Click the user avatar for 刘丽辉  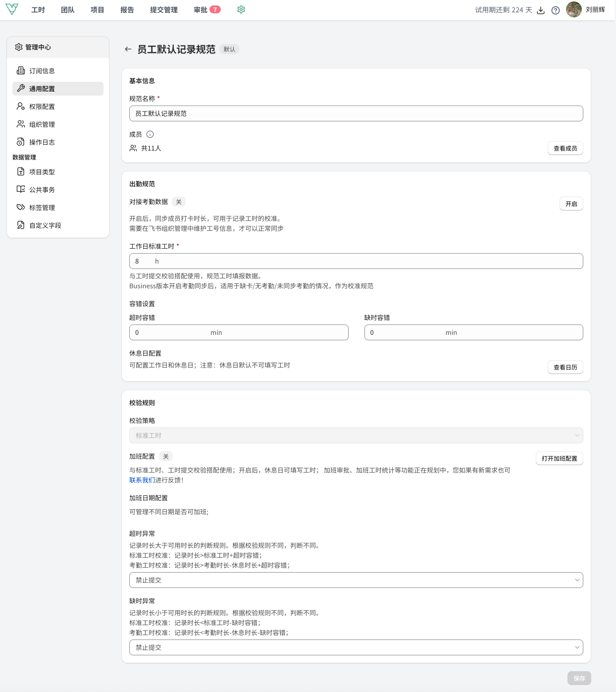coord(573,9)
